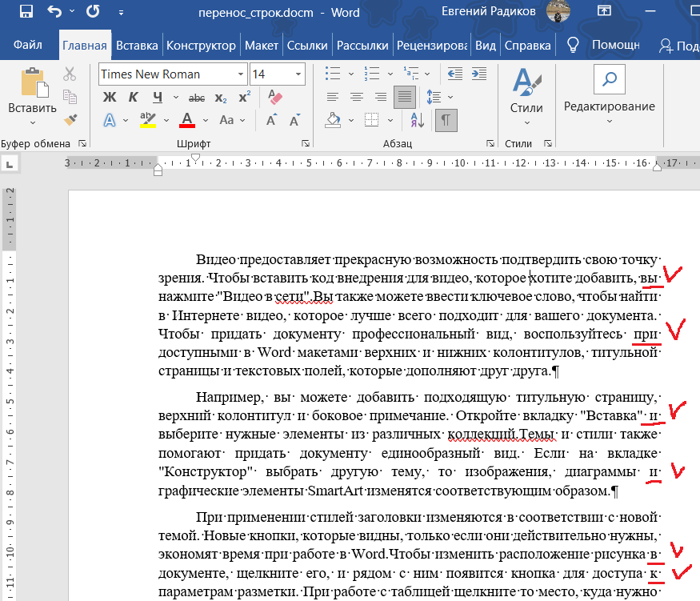Click the Помощник lightbulb help field
This screenshot has width=700, height=601.
pos(602,45)
